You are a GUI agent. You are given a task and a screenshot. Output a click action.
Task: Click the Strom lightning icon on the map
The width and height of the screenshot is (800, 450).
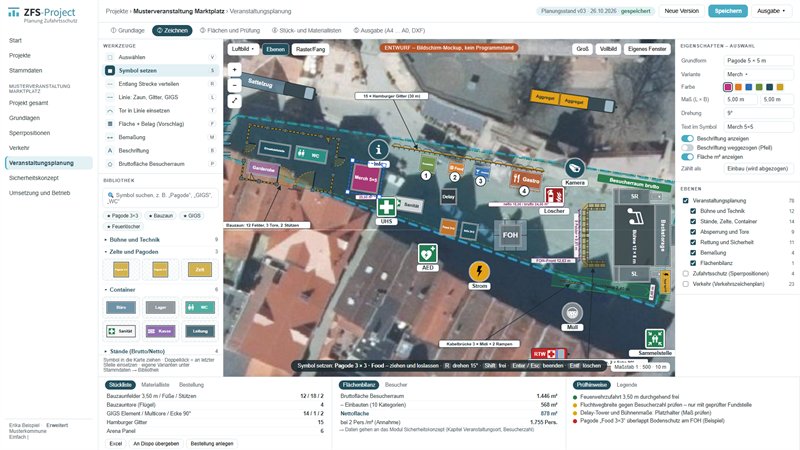pyautogui.click(x=479, y=271)
